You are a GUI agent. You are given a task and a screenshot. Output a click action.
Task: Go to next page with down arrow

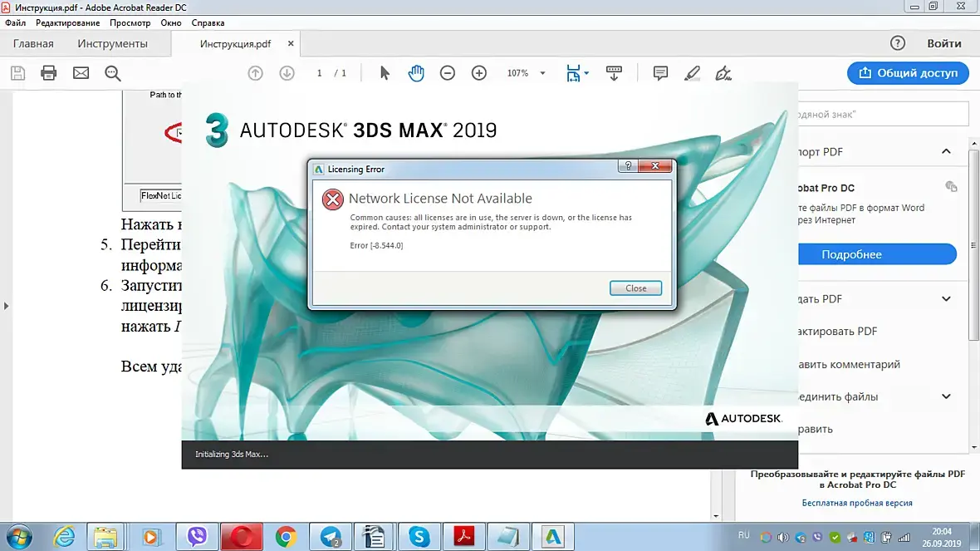click(287, 73)
